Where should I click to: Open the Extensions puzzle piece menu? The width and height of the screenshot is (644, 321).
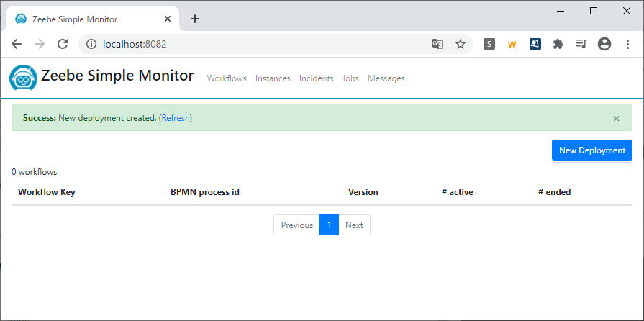coord(558,44)
